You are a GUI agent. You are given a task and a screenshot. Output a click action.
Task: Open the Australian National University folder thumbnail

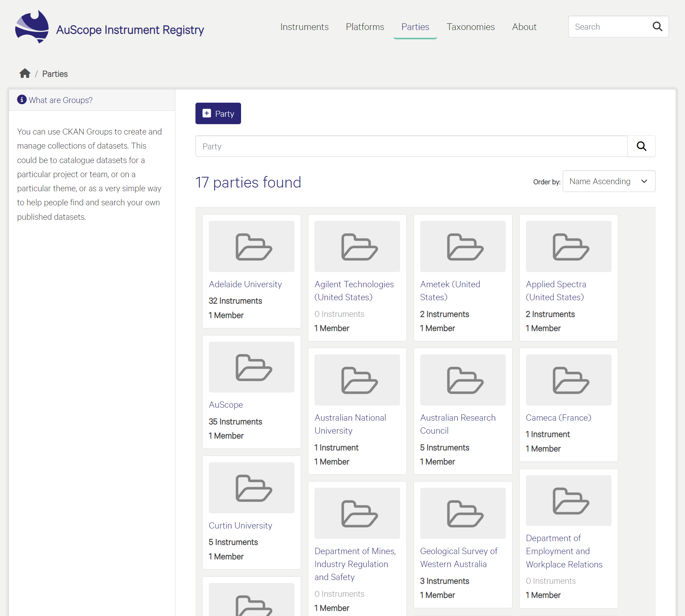click(357, 380)
